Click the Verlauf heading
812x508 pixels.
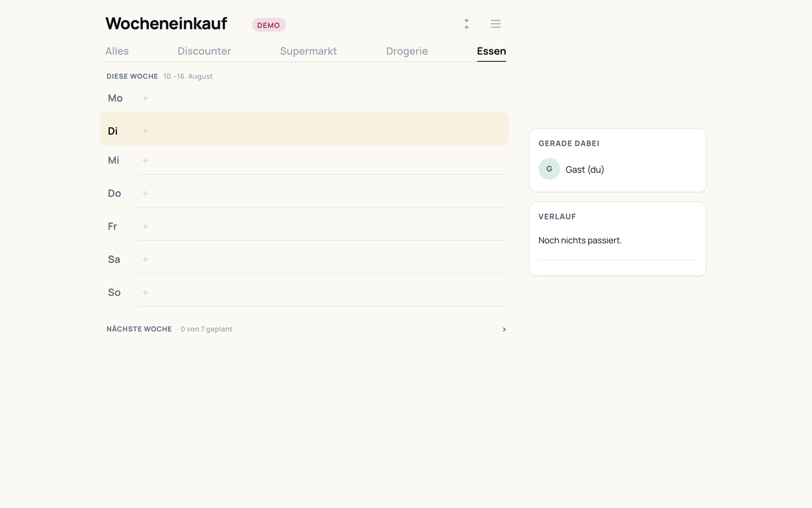[557, 216]
